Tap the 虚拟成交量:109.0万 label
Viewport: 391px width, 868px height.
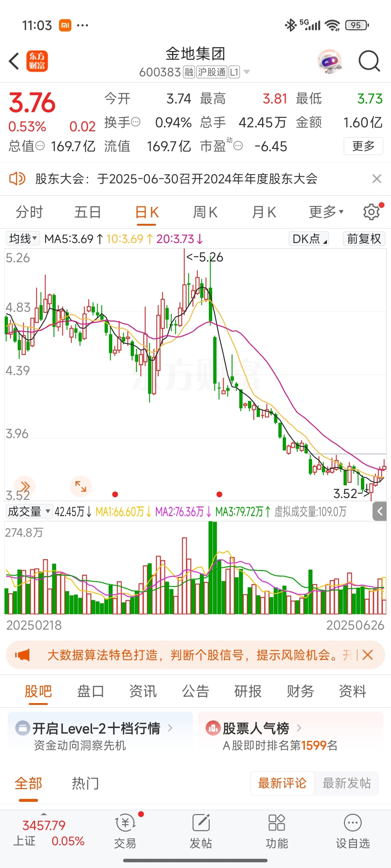[310, 511]
